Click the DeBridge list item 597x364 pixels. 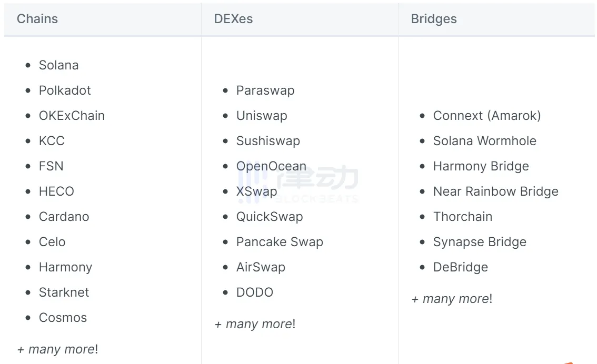click(x=461, y=267)
